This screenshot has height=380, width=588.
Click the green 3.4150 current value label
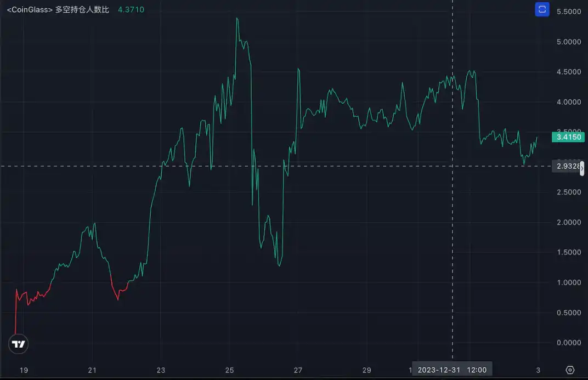[565, 137]
